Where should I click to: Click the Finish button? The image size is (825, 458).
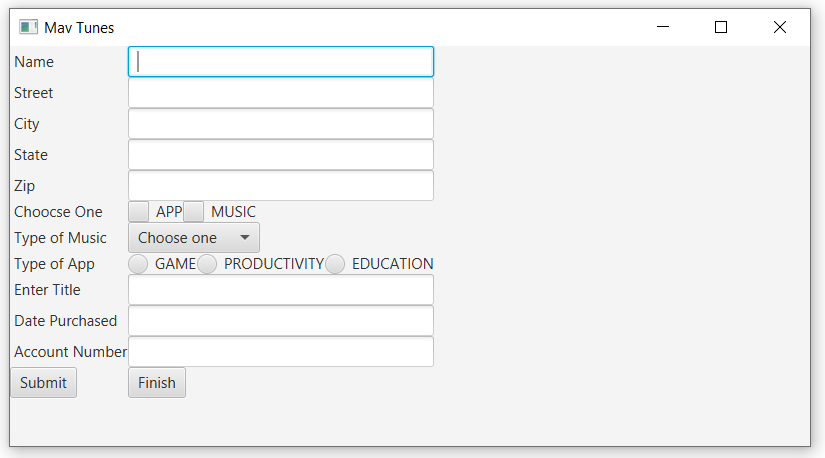click(157, 383)
